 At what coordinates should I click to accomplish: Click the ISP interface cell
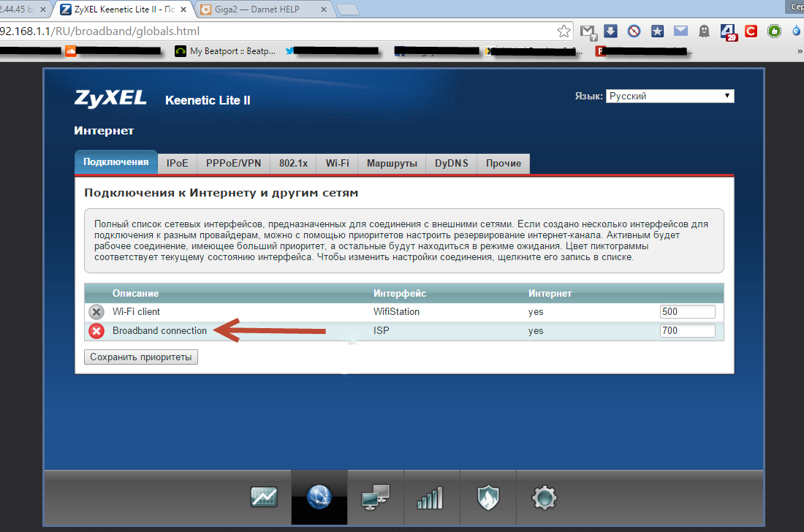[381, 330]
